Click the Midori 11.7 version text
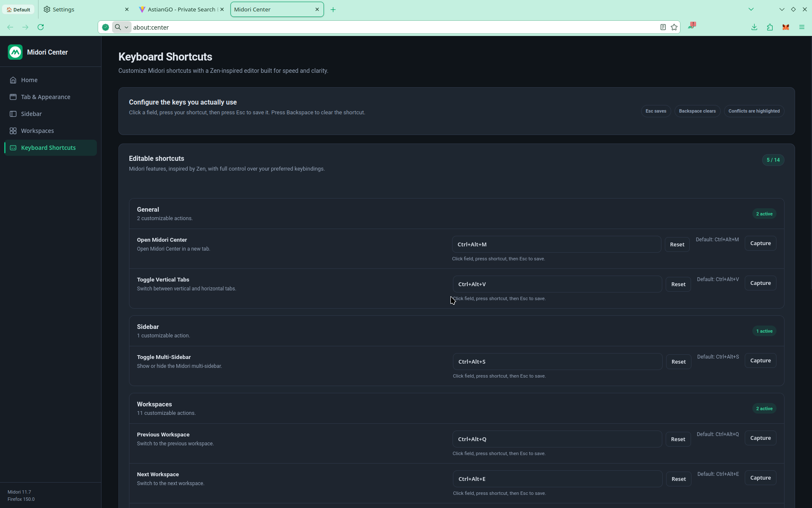The image size is (812, 508). point(19,492)
